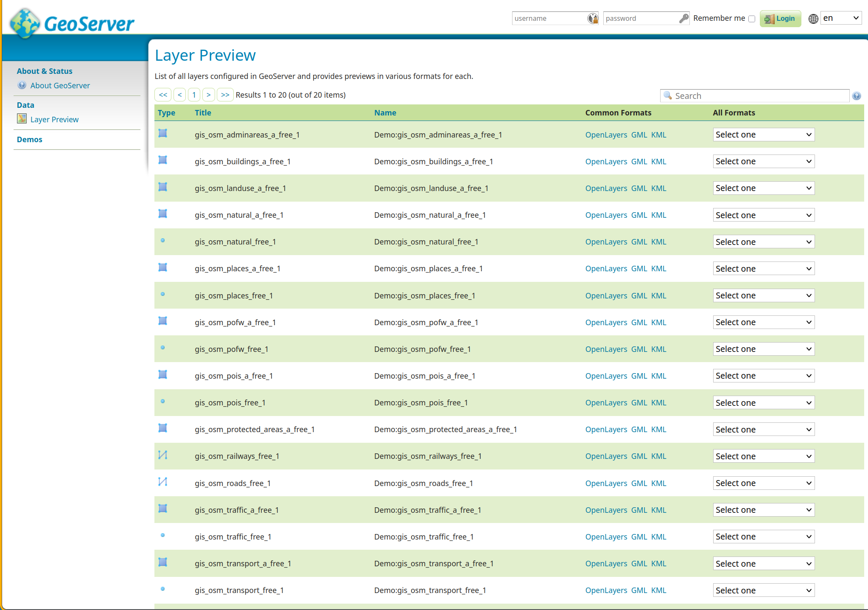Focus the layer Search box
868x610 pixels.
[755, 96]
